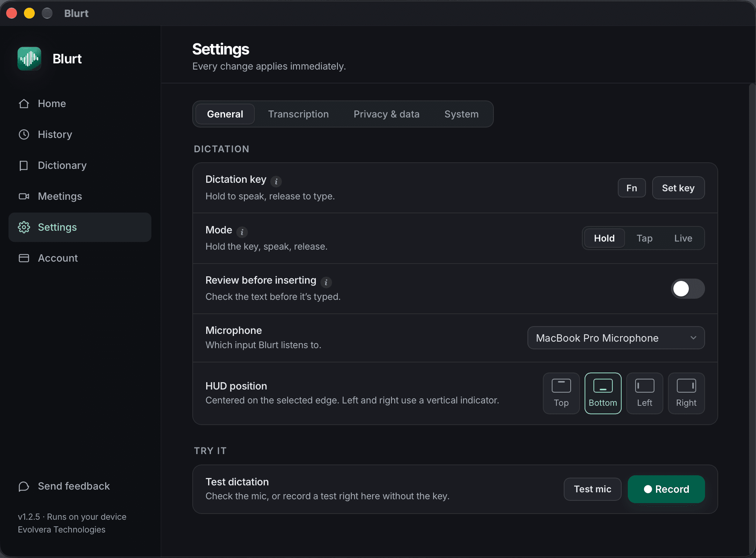Open the Dictionary page label

click(x=62, y=165)
